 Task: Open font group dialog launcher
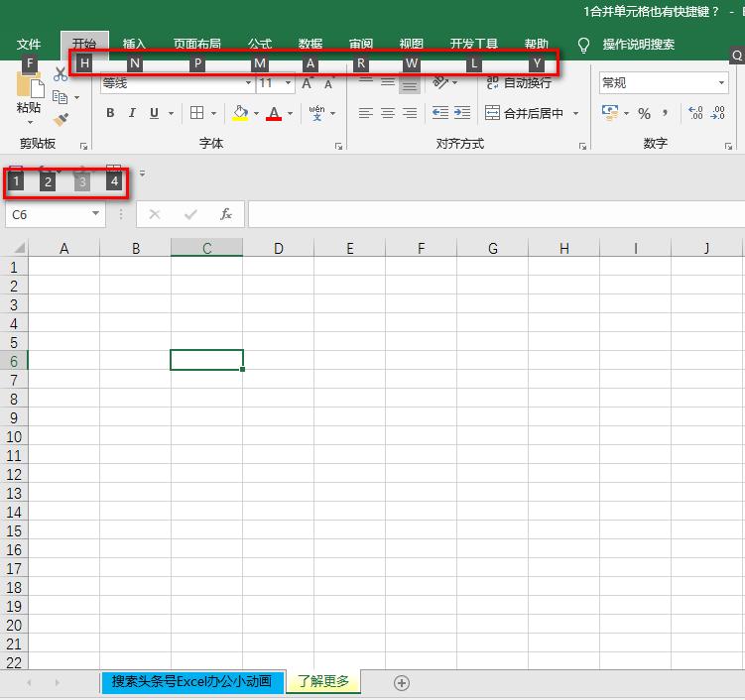click(338, 147)
